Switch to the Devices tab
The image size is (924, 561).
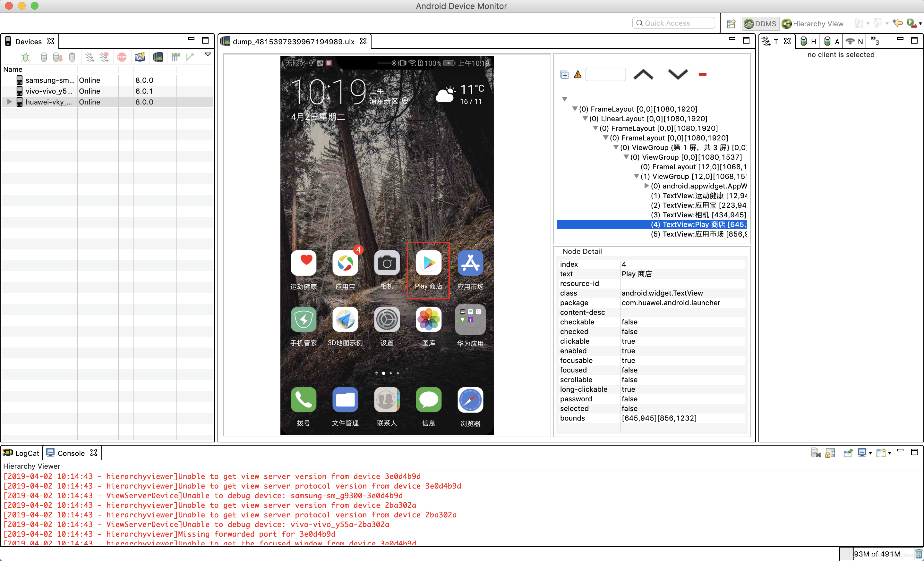tap(29, 42)
